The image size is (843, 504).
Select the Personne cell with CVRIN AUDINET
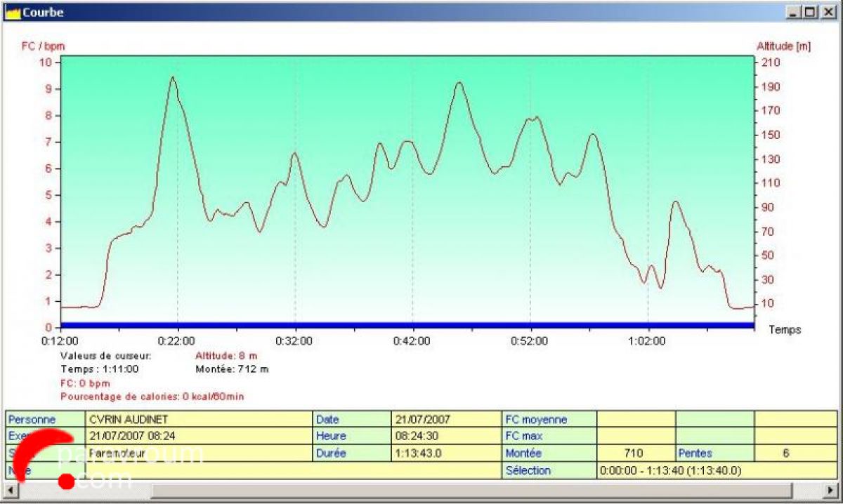[x=199, y=420]
